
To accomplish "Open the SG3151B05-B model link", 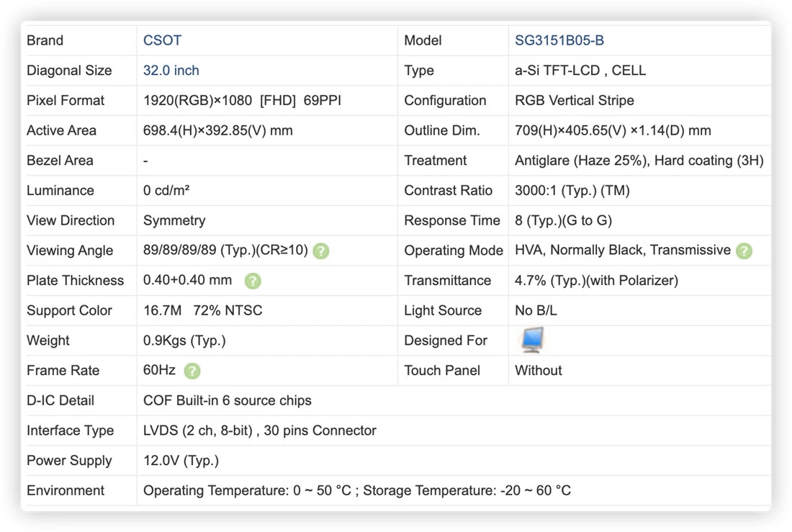I will tap(559, 40).
